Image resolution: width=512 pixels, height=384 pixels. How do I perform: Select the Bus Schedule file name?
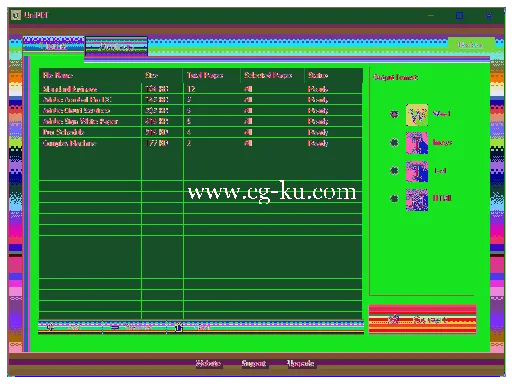click(63, 132)
